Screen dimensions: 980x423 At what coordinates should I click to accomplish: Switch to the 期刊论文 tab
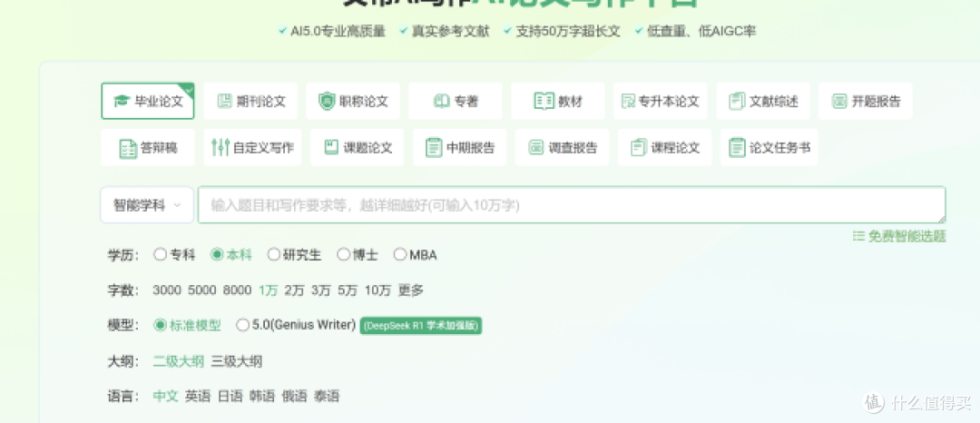coord(250,102)
